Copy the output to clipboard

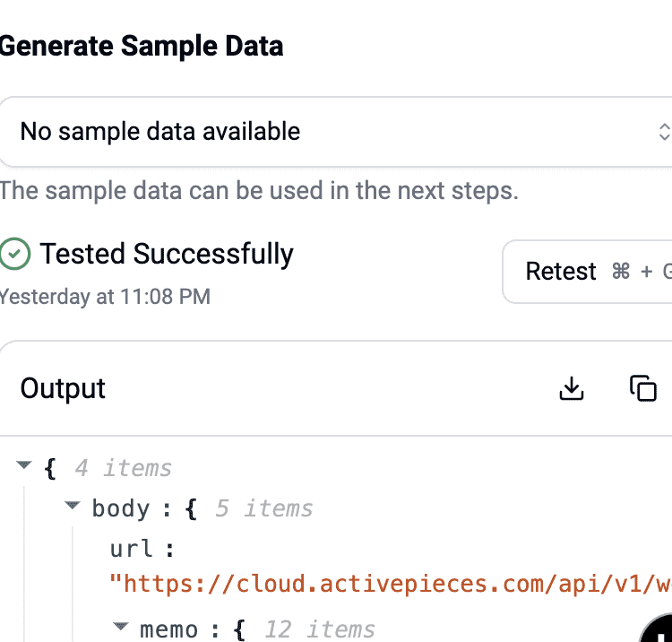point(642,388)
